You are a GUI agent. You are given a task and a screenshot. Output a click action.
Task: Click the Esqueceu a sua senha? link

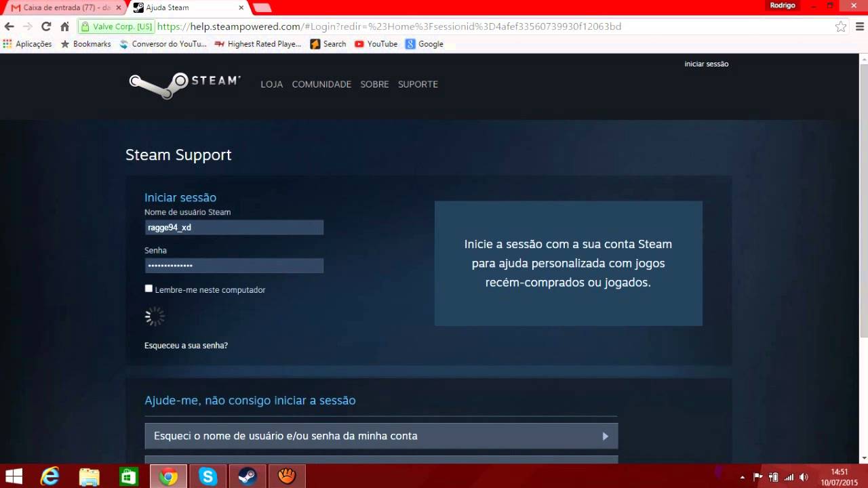(x=186, y=346)
